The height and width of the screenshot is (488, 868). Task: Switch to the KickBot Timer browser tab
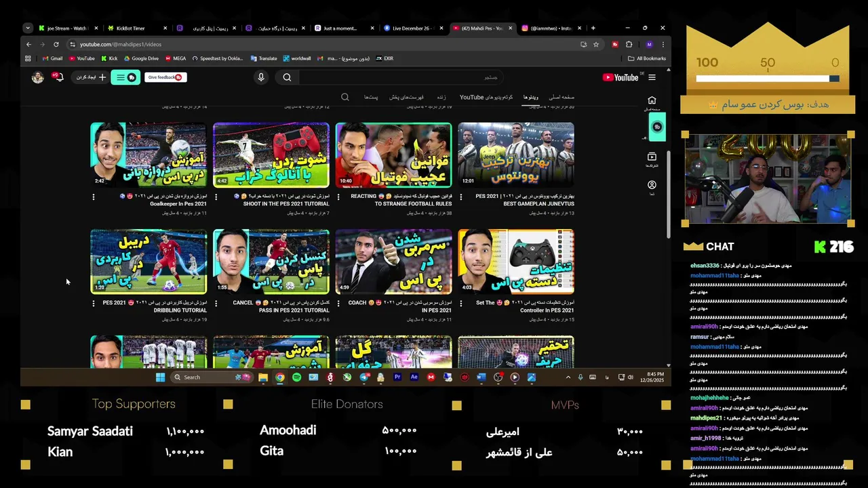pyautogui.click(x=136, y=28)
